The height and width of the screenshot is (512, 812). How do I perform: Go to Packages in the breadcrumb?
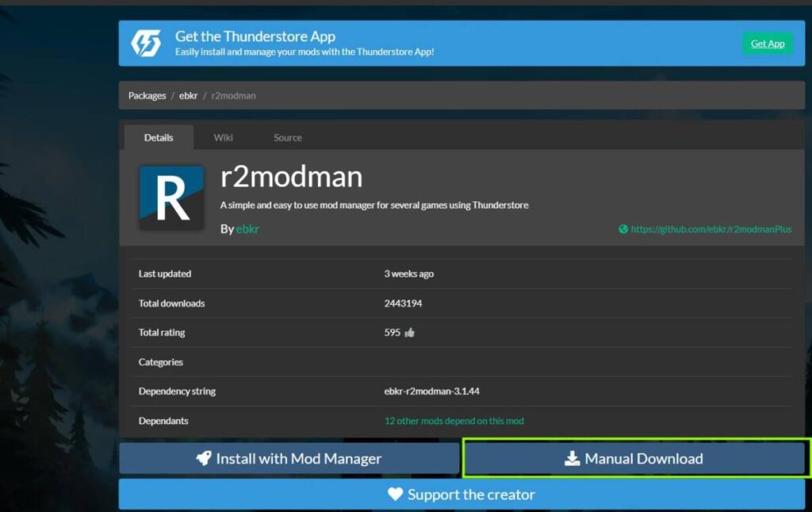point(147,96)
